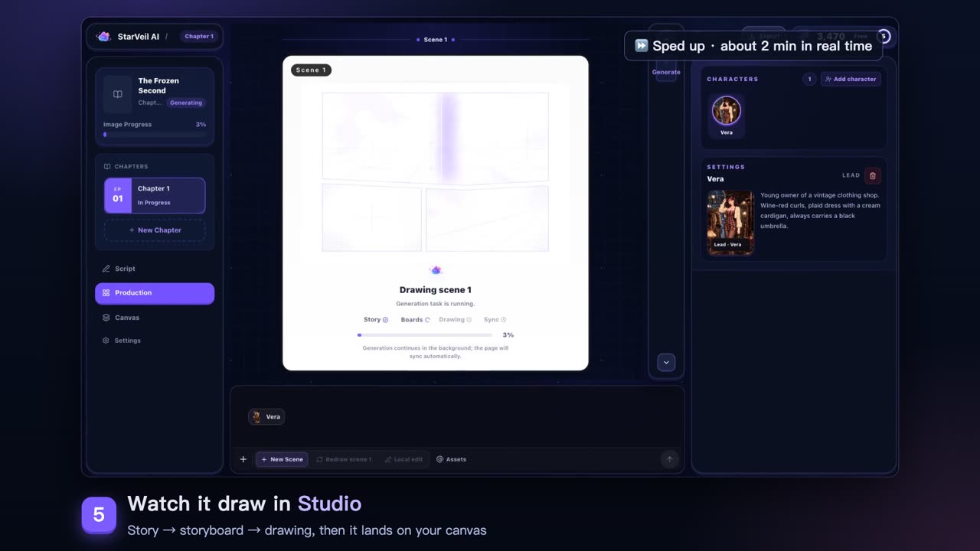Click the Scene 1 timeline label at top
Viewport: 980px width, 551px height.
tap(435, 39)
